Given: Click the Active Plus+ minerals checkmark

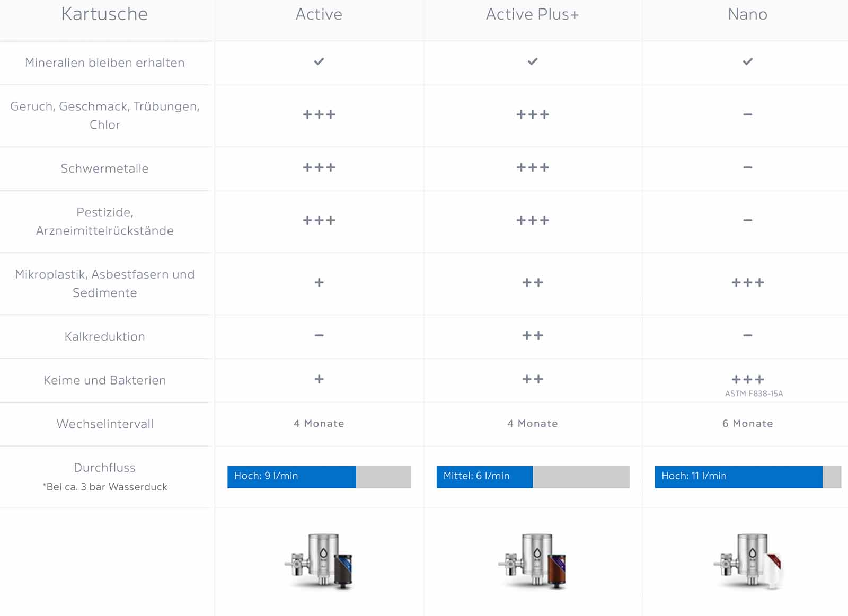Looking at the screenshot, I should 533,61.
